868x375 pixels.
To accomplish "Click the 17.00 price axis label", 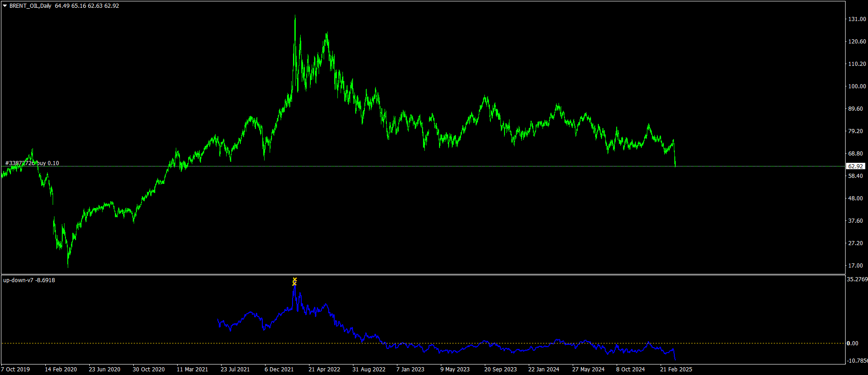I will 856,266.
